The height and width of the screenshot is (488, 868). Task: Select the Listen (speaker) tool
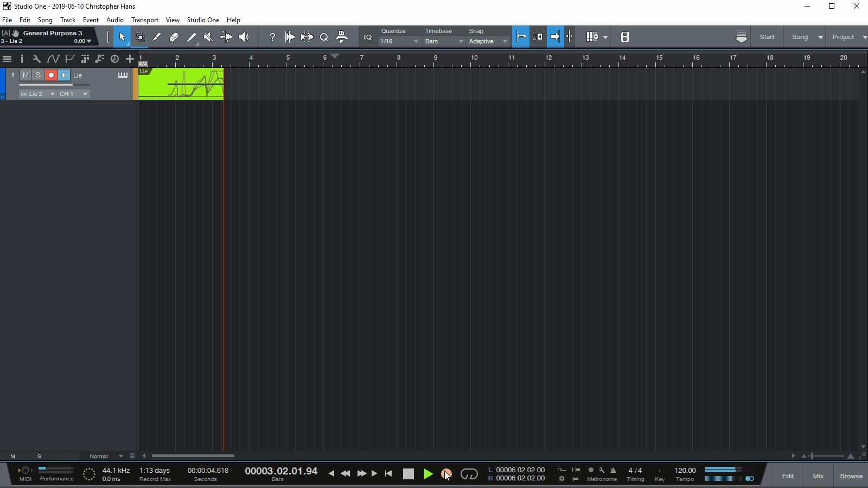(x=244, y=37)
